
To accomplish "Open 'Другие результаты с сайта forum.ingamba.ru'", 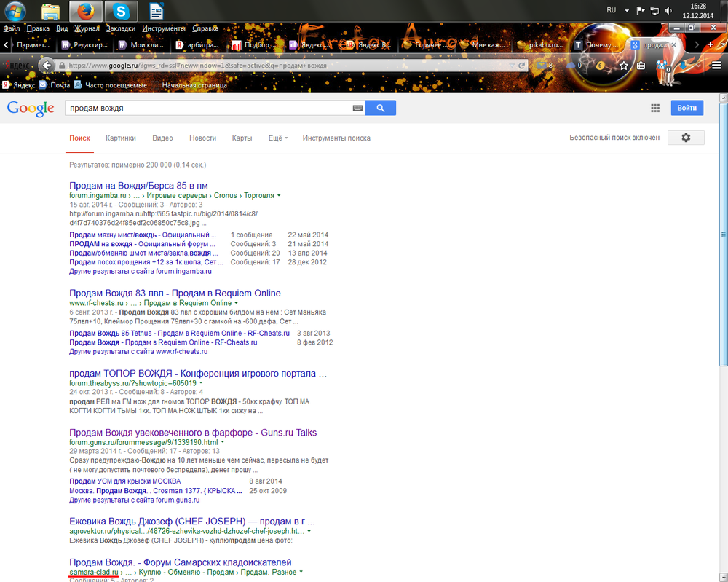I will [x=141, y=271].
